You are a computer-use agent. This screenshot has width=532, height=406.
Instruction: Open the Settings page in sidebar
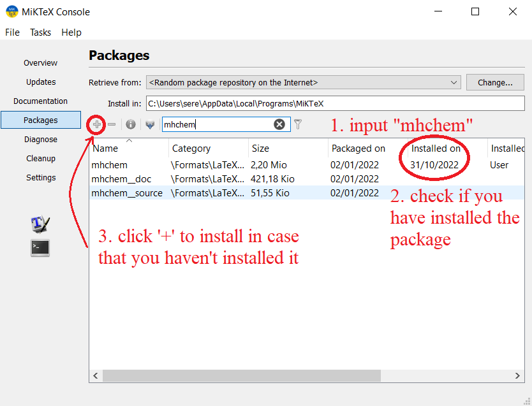click(x=41, y=178)
